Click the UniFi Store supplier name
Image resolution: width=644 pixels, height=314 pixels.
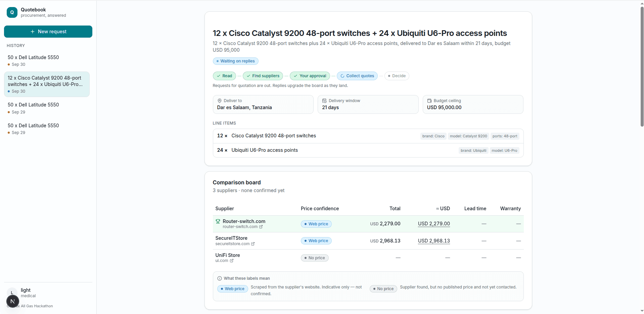[228, 255]
